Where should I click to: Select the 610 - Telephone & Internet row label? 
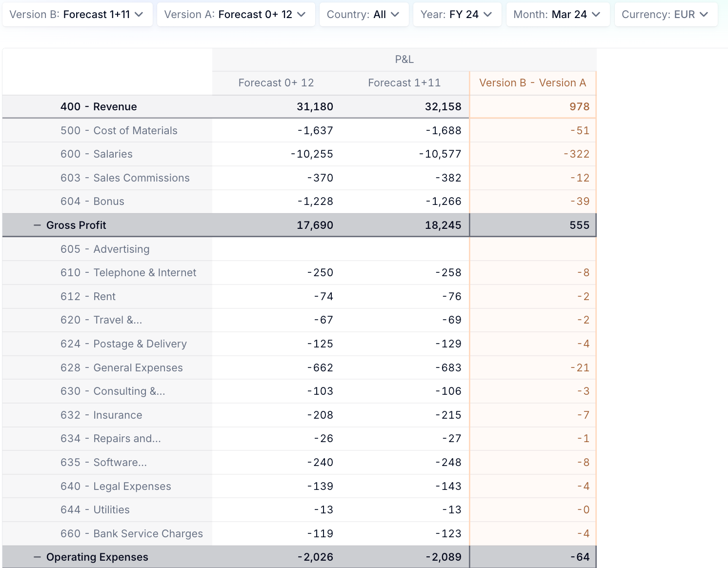coord(128,273)
